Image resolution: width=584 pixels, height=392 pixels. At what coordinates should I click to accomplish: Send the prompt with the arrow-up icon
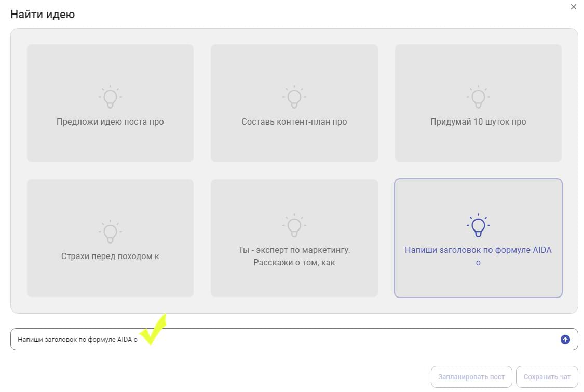click(x=565, y=340)
